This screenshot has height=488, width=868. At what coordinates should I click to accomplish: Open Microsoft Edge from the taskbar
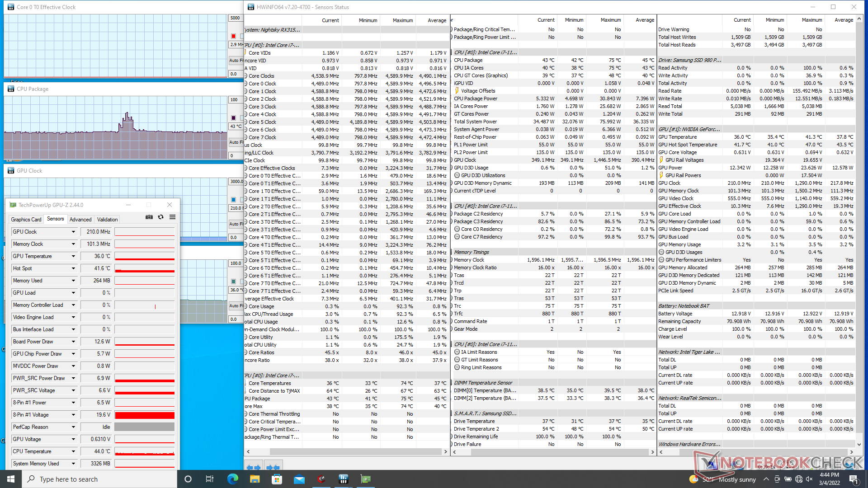coord(232,479)
